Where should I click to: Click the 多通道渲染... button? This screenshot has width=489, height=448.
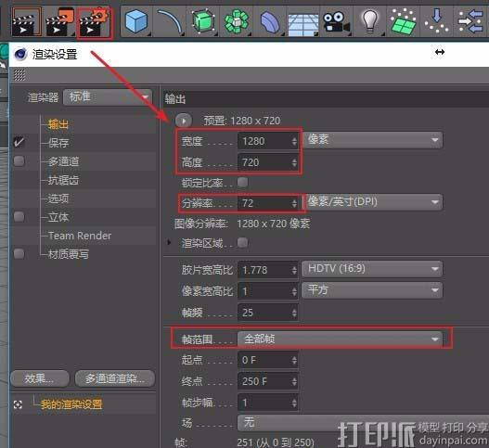tap(115, 378)
